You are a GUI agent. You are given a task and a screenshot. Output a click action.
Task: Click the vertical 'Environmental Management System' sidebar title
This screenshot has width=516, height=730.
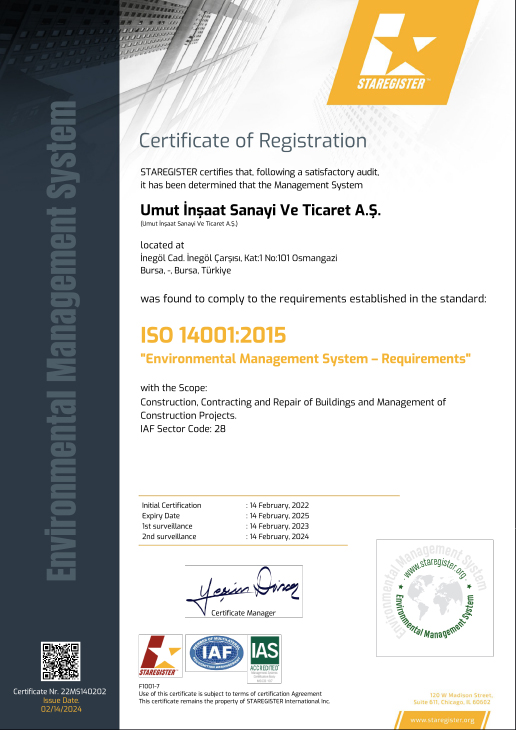[61, 341]
